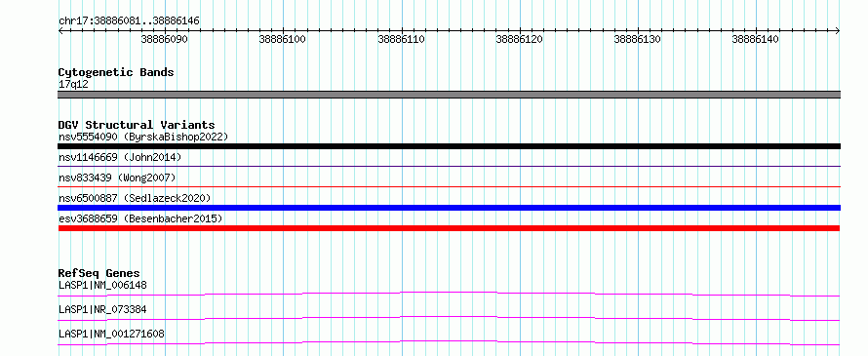Viewport: 868px width, 356px height.
Task: Click the right arrowhead of the ruler
Action: point(838,30)
